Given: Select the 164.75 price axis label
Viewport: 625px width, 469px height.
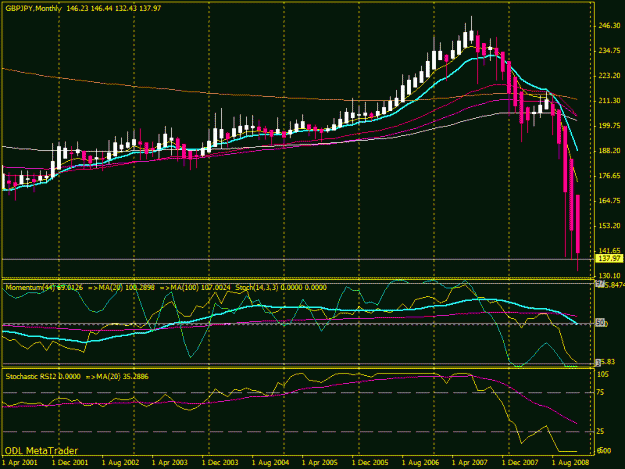Looking at the screenshot, I should click(x=609, y=201).
